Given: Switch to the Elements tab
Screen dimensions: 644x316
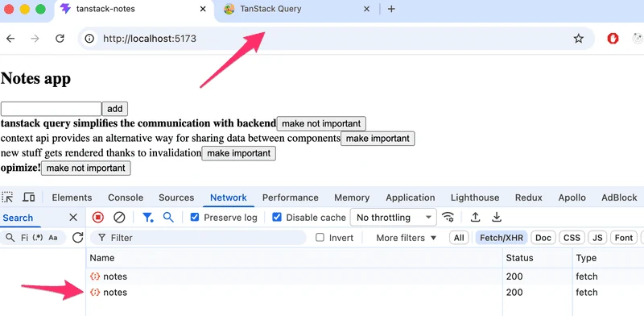Looking at the screenshot, I should [72, 197].
